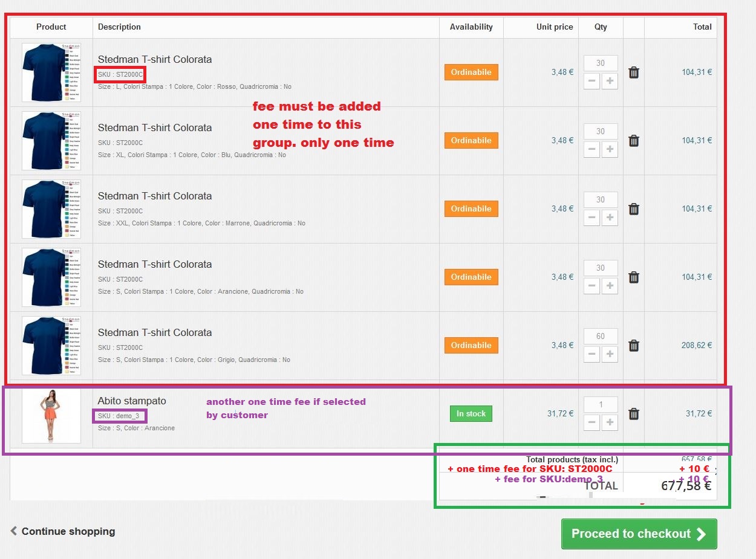Select the 'Total products (tax incl.)' label

point(572,460)
